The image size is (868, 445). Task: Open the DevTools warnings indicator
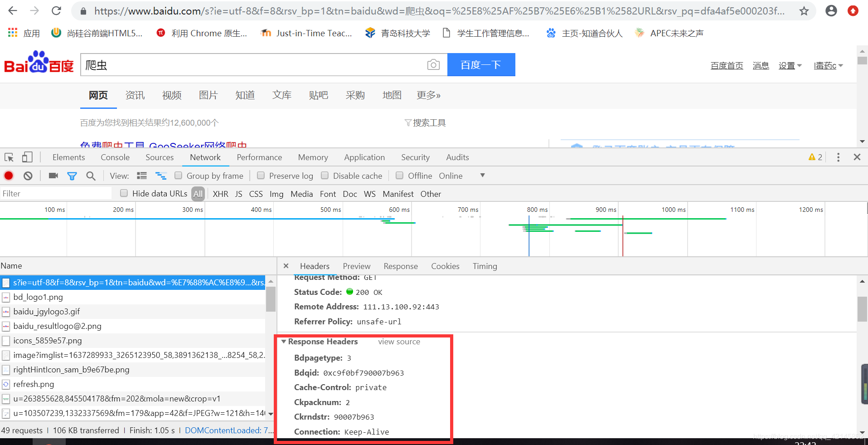pyautogui.click(x=815, y=157)
